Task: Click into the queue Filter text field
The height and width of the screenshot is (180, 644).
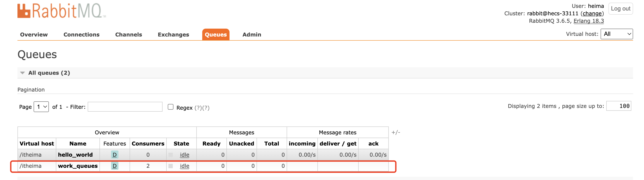Action: 125,107
